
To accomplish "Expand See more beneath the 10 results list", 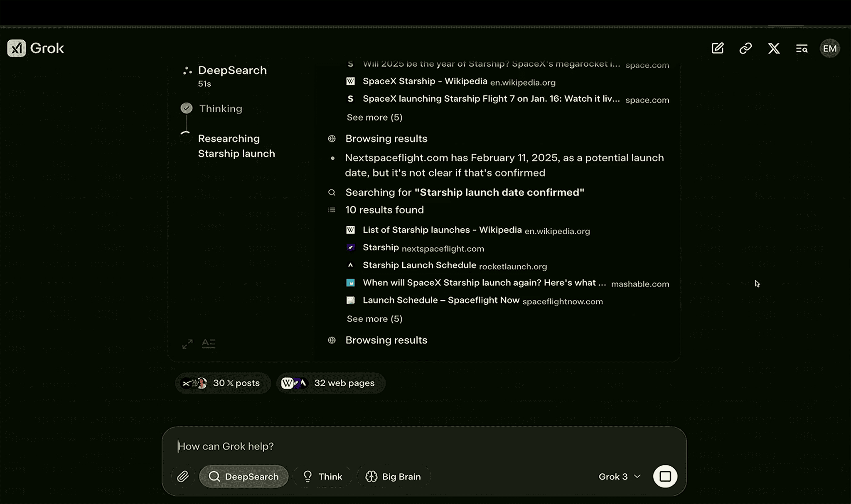I will (374, 318).
